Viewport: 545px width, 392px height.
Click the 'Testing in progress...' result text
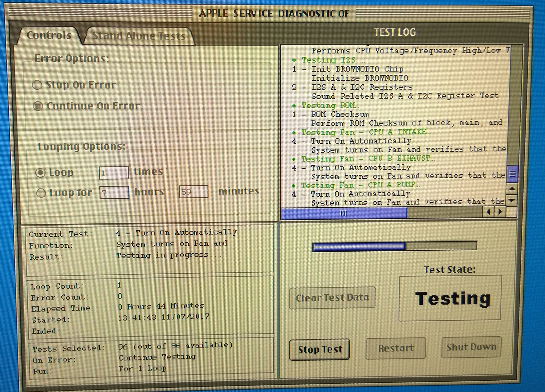170,255
